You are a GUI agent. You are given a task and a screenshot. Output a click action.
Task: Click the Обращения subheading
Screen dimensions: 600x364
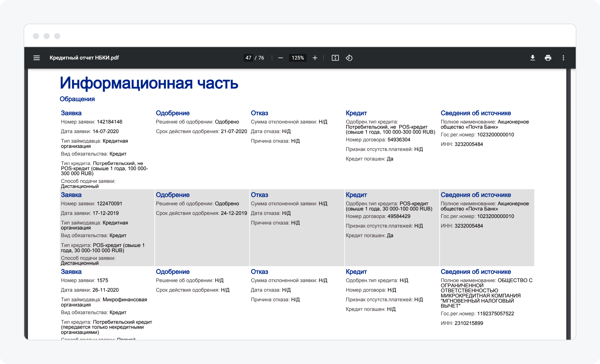pyautogui.click(x=77, y=99)
